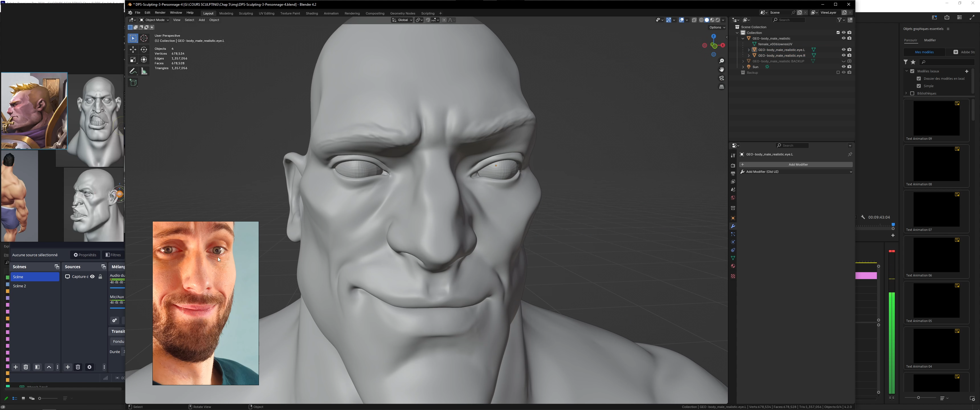The image size is (980, 410).
Task: Select the Select Box tool in Blender
Action: 133,38
